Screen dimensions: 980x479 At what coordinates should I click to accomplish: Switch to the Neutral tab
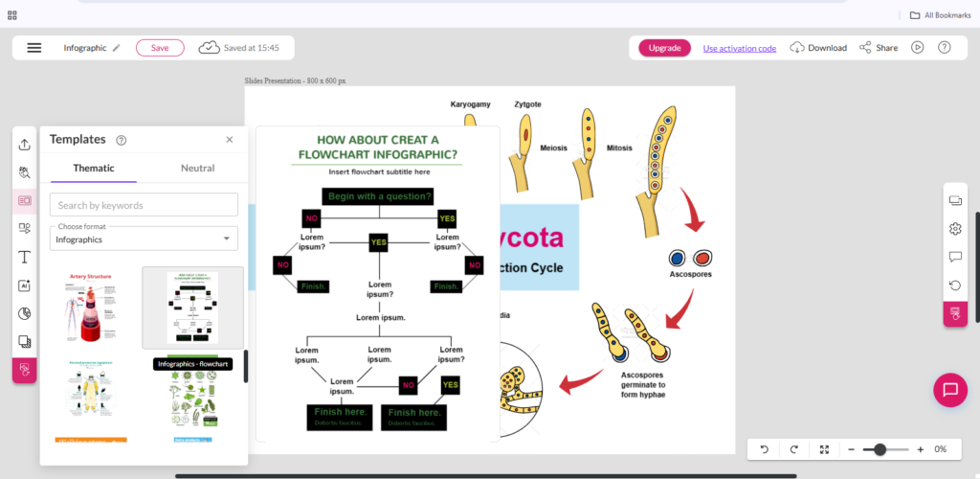click(197, 169)
